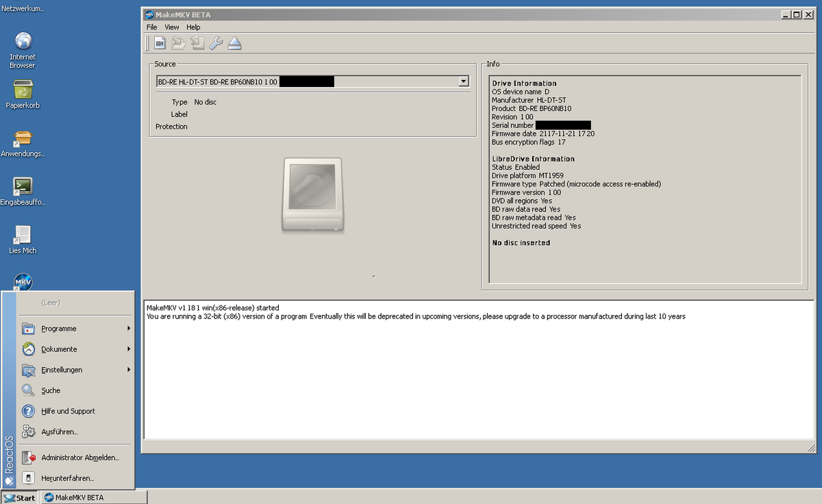Click the '(Leer)' Start menu entry
Viewport: 822px width, 504px height.
[51, 303]
